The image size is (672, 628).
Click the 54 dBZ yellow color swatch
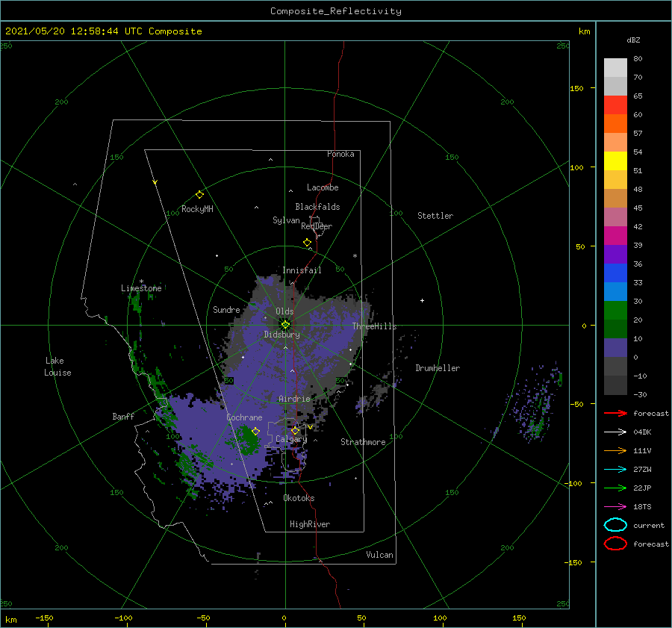point(615,161)
